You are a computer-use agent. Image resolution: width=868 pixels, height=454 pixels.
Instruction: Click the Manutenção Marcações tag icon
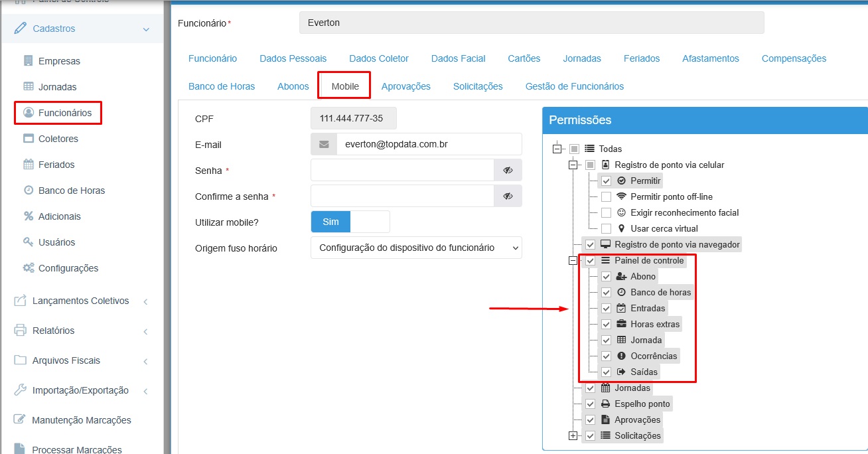point(20,420)
